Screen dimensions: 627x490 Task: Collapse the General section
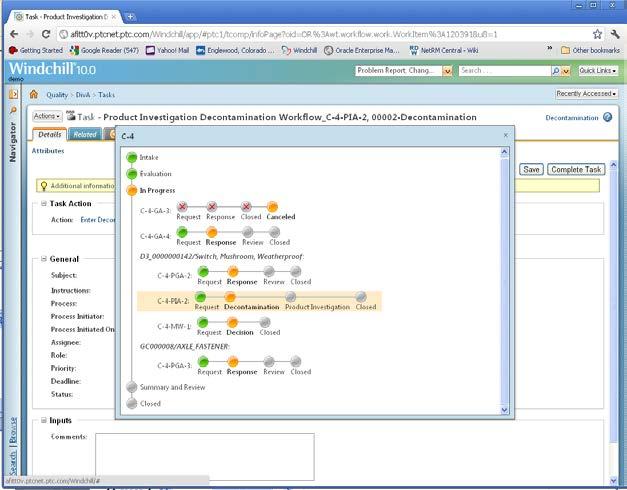pos(44,259)
